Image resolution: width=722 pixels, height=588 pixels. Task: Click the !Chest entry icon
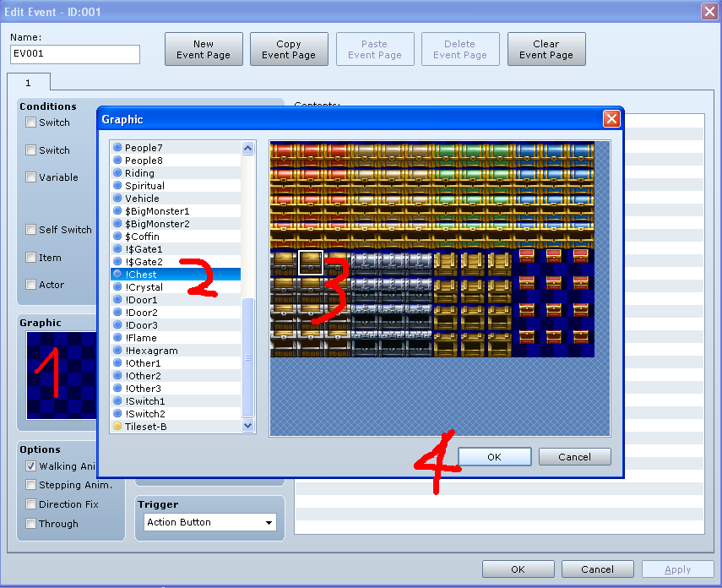(117, 275)
